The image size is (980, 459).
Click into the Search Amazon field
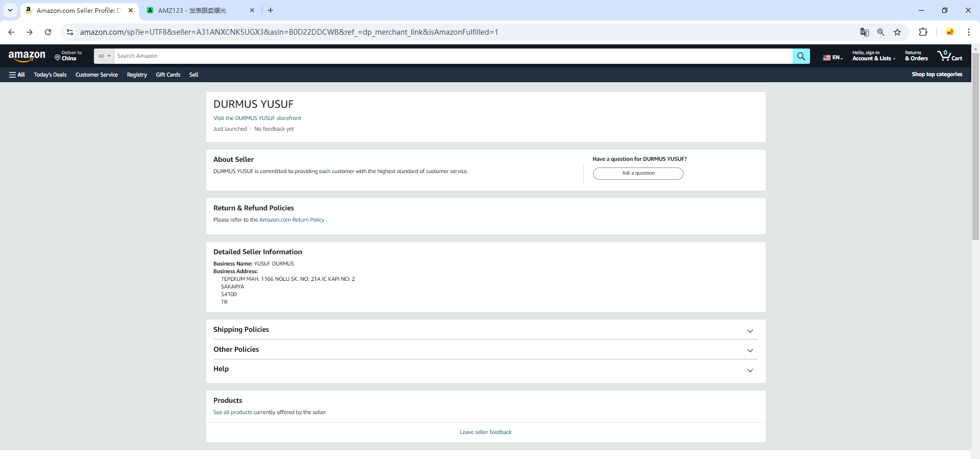coord(453,56)
